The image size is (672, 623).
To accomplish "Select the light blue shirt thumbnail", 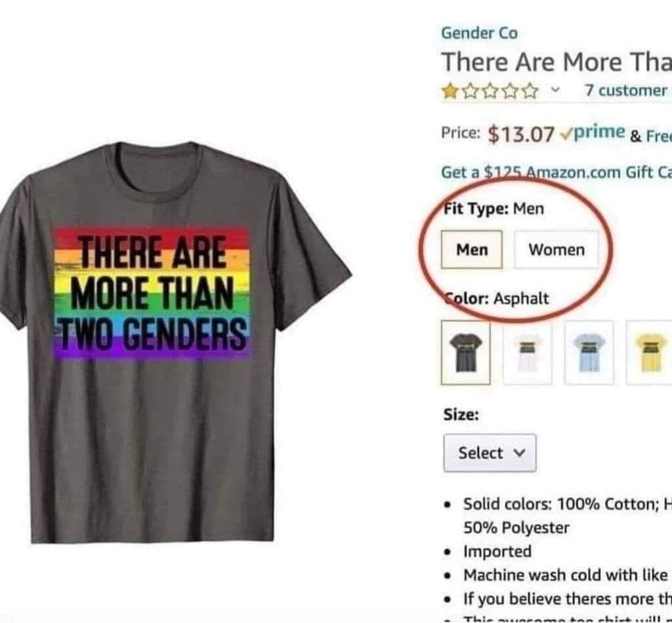I will (x=589, y=352).
